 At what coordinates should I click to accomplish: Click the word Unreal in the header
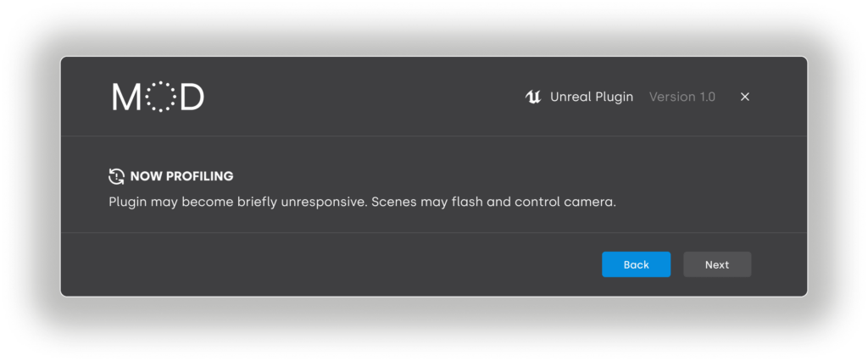pyautogui.click(x=569, y=97)
